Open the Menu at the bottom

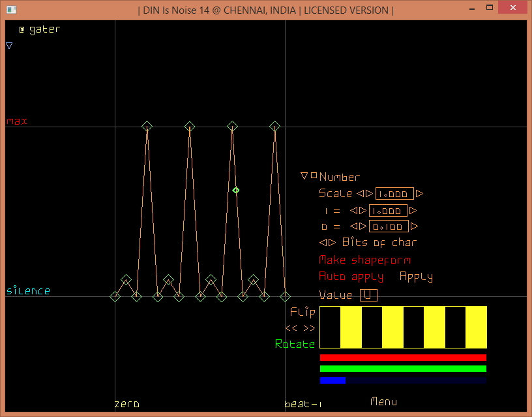(x=383, y=401)
